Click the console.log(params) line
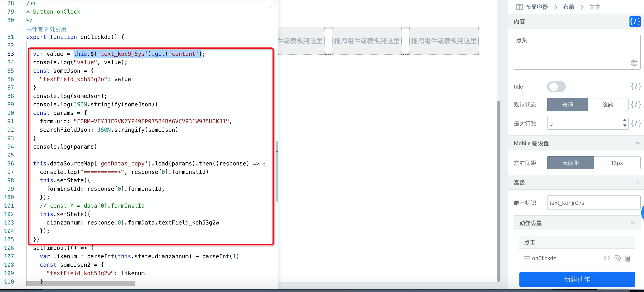Screen dimensions: 644x292 click(x=65, y=147)
